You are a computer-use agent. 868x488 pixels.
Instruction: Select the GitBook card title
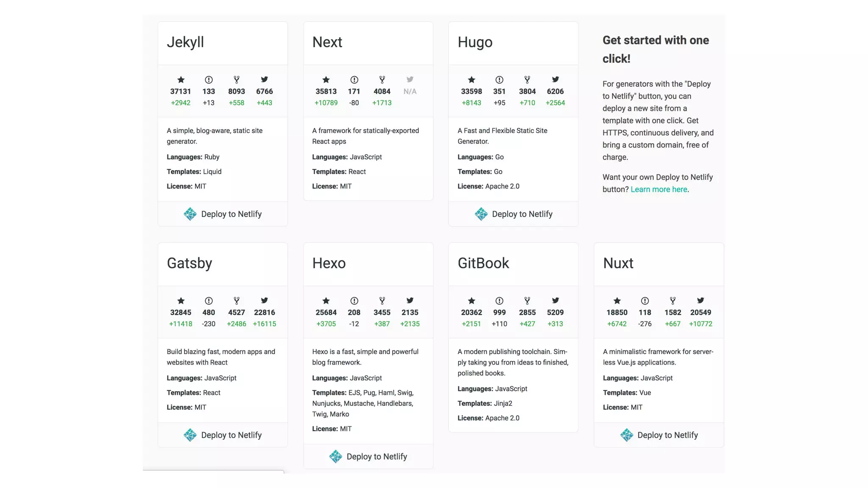pyautogui.click(x=483, y=263)
